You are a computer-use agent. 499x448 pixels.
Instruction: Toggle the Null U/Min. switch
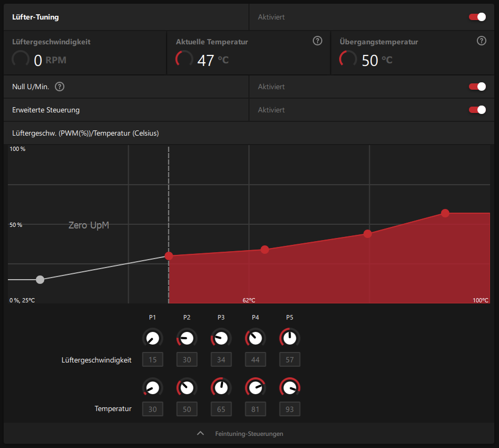(x=477, y=87)
